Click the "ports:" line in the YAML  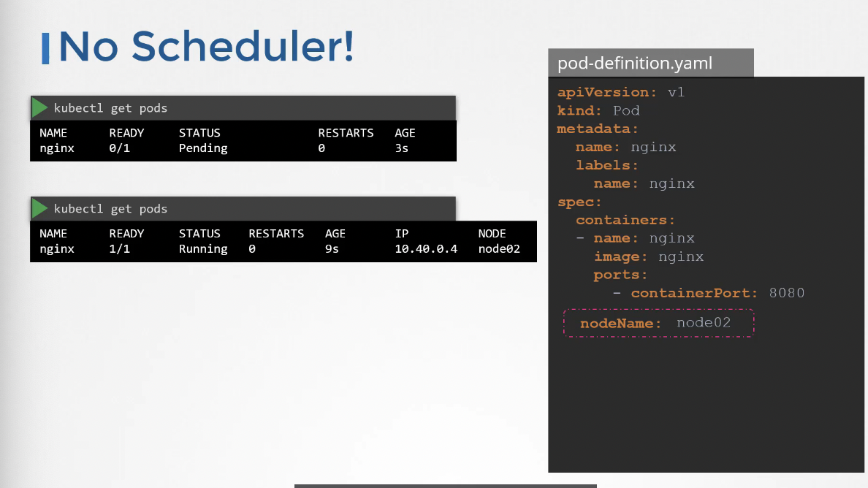click(x=620, y=275)
